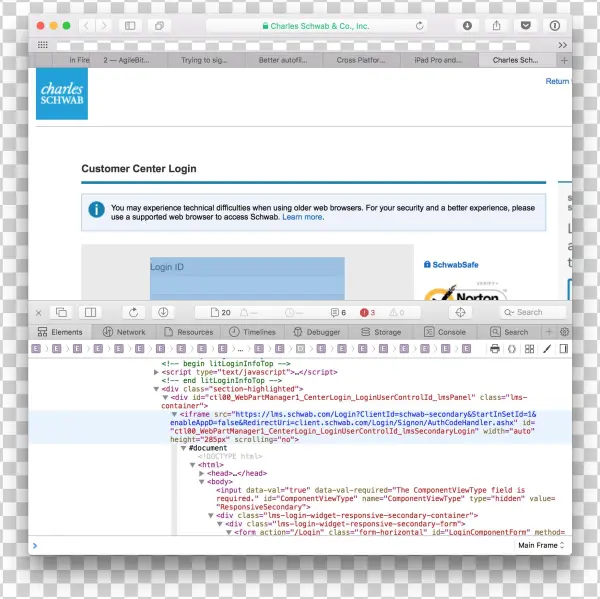Screen dimensions: 600x599
Task: Add a new inspector tab
Action: (x=549, y=332)
